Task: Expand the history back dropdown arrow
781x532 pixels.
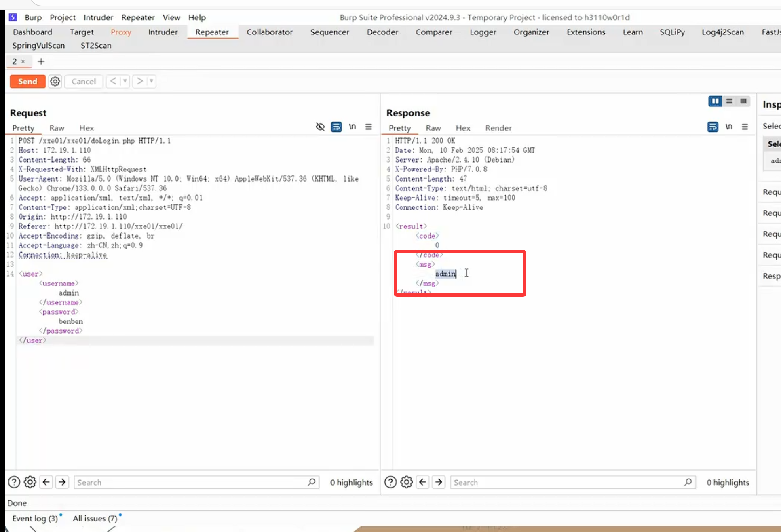Action: pyautogui.click(x=125, y=81)
